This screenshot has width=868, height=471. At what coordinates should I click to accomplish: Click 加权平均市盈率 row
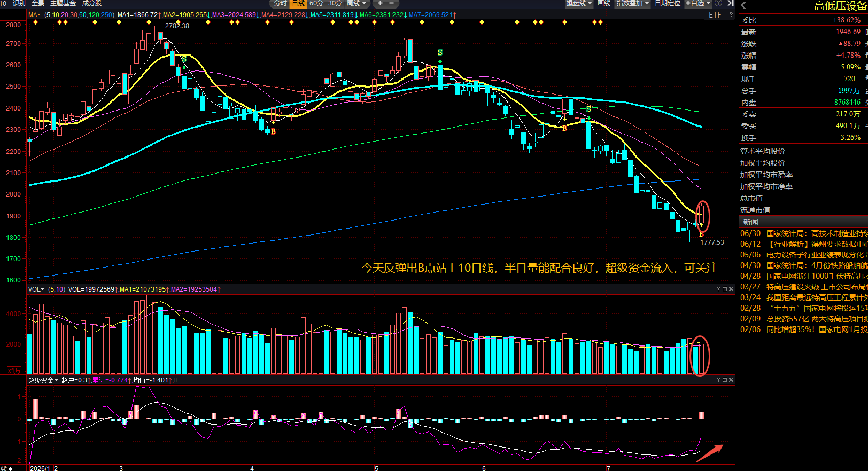click(x=766, y=175)
